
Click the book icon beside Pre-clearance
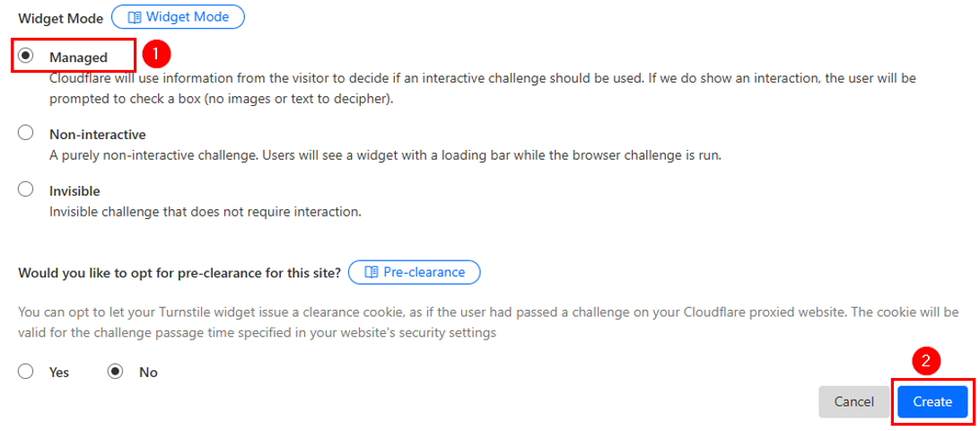coord(372,272)
